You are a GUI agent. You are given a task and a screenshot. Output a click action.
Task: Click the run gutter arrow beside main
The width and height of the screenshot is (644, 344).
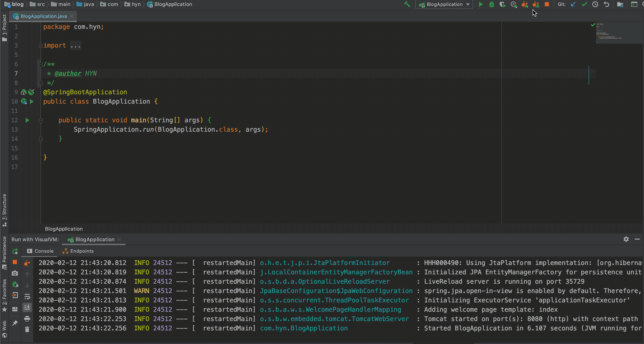click(x=27, y=120)
